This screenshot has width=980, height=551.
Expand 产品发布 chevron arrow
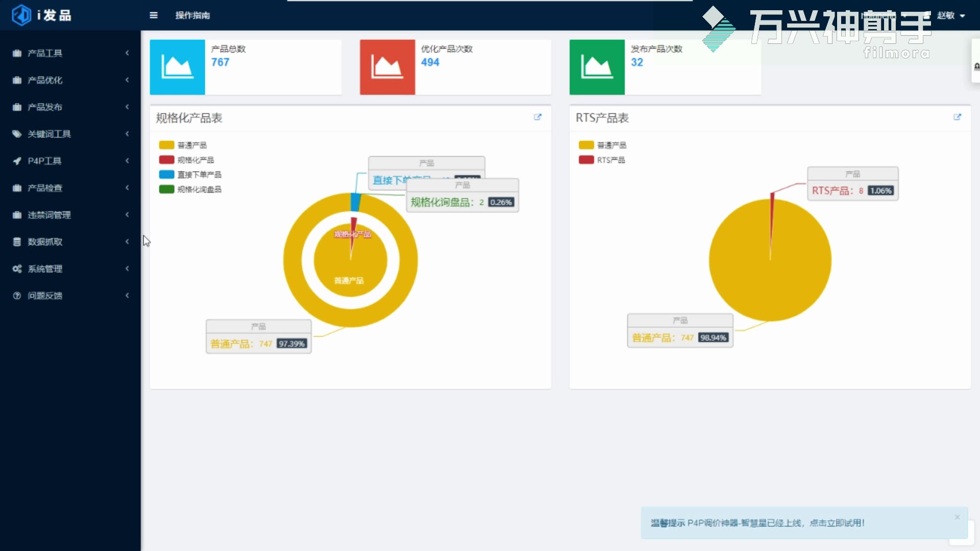(127, 107)
